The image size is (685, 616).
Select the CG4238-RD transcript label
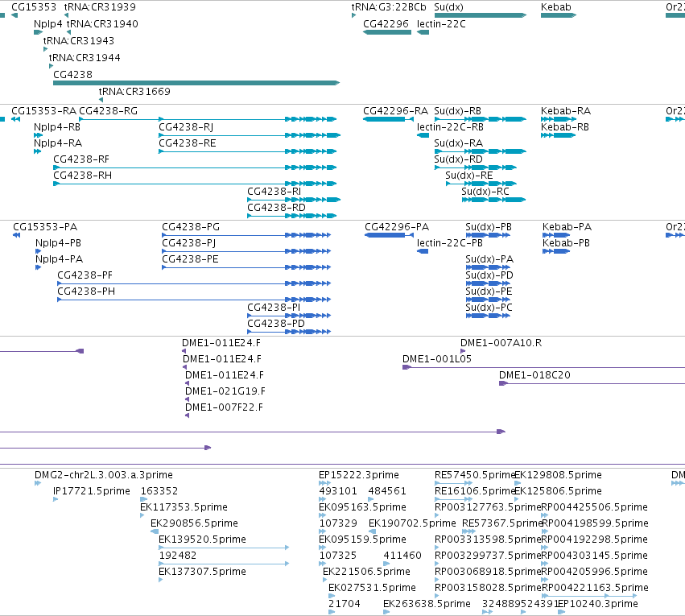coord(276,208)
